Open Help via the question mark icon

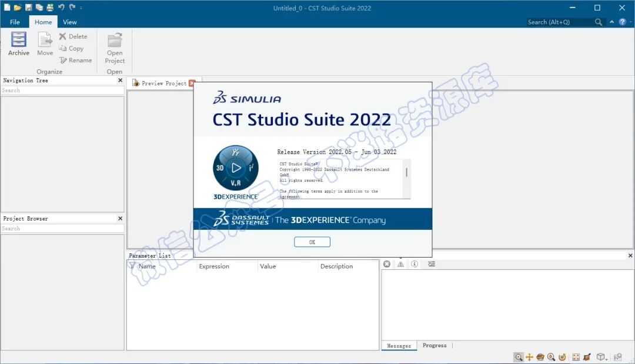pos(623,22)
